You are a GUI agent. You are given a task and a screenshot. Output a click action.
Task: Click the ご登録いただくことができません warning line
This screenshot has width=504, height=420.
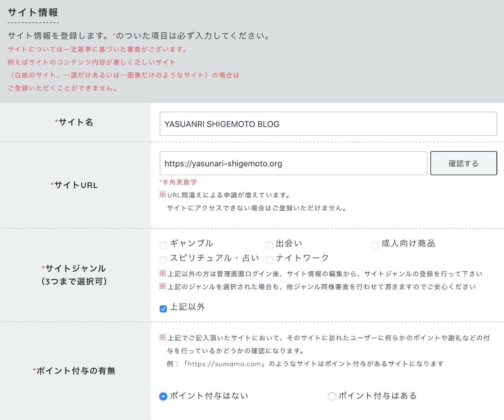tap(62, 88)
